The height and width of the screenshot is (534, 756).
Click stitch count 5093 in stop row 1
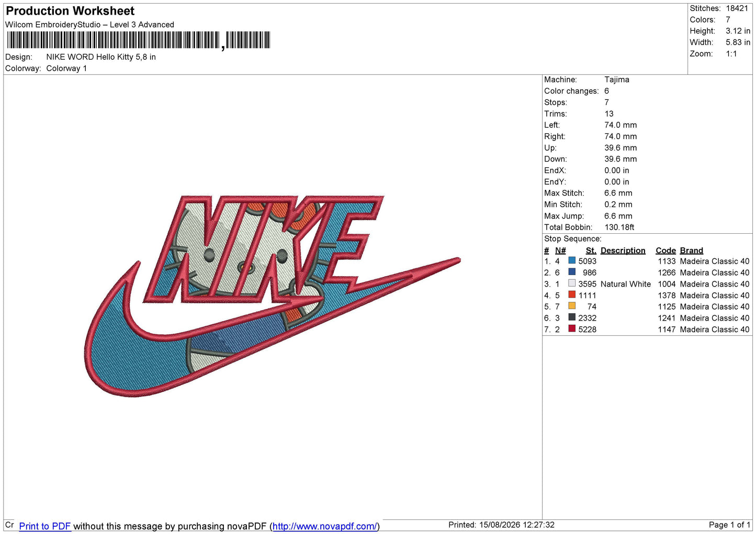(x=587, y=261)
